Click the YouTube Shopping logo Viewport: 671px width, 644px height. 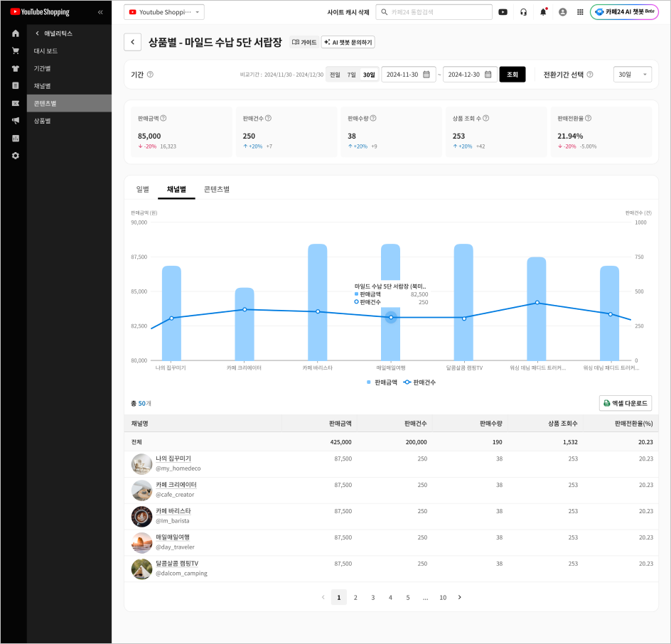pos(40,12)
